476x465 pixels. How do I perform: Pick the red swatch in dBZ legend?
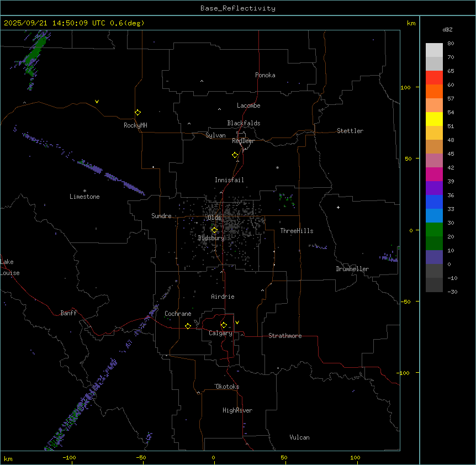(x=434, y=78)
